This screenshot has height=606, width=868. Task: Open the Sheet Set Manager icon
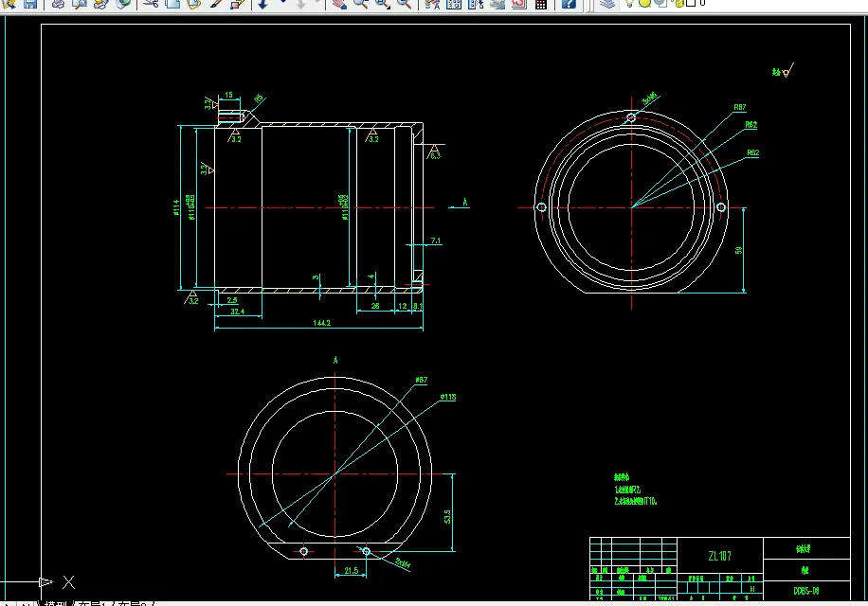point(497,4)
